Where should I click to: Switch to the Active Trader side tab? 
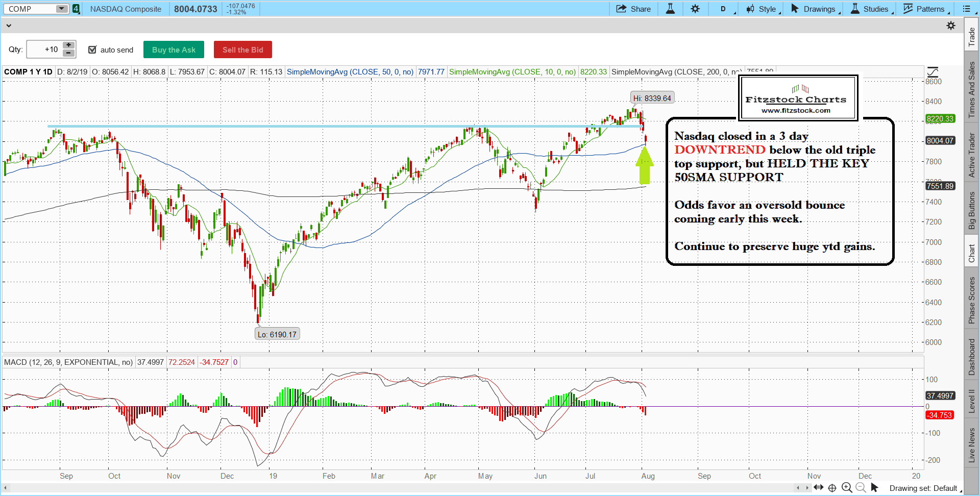pos(971,155)
